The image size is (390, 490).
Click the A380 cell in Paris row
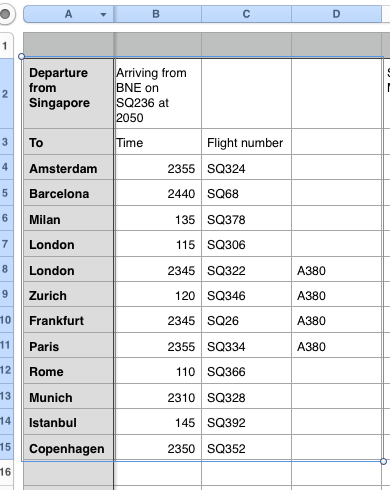336,345
